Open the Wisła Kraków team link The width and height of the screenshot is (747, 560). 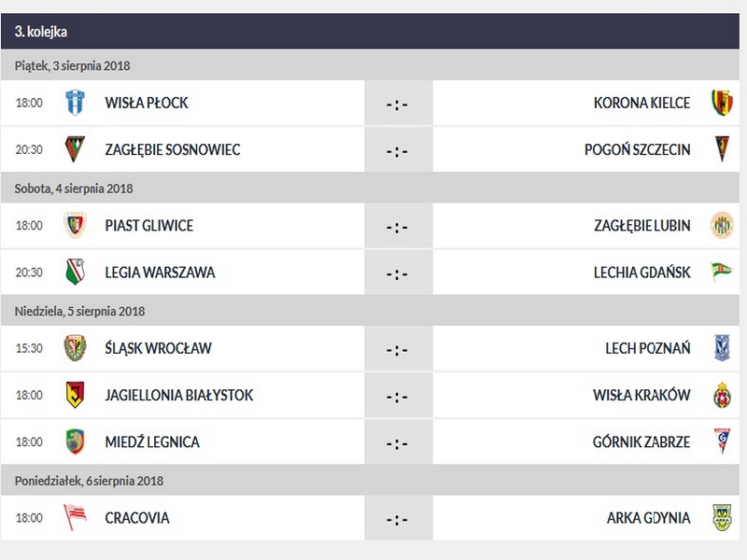click(x=641, y=395)
